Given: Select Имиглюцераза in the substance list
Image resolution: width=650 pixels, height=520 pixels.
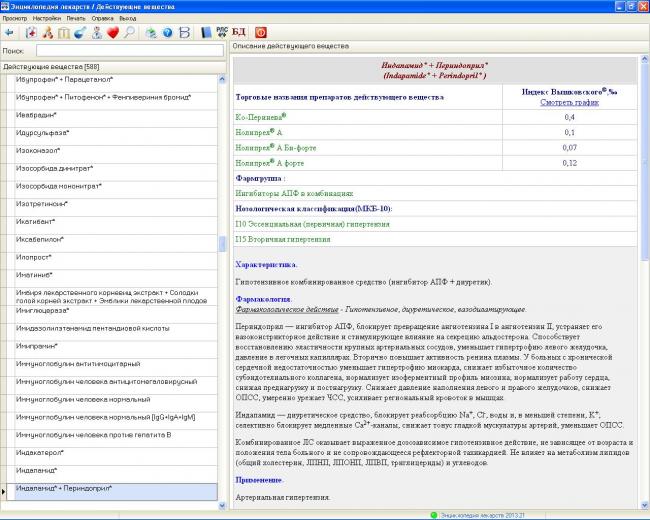Looking at the screenshot, I should pyautogui.click(x=116, y=315).
